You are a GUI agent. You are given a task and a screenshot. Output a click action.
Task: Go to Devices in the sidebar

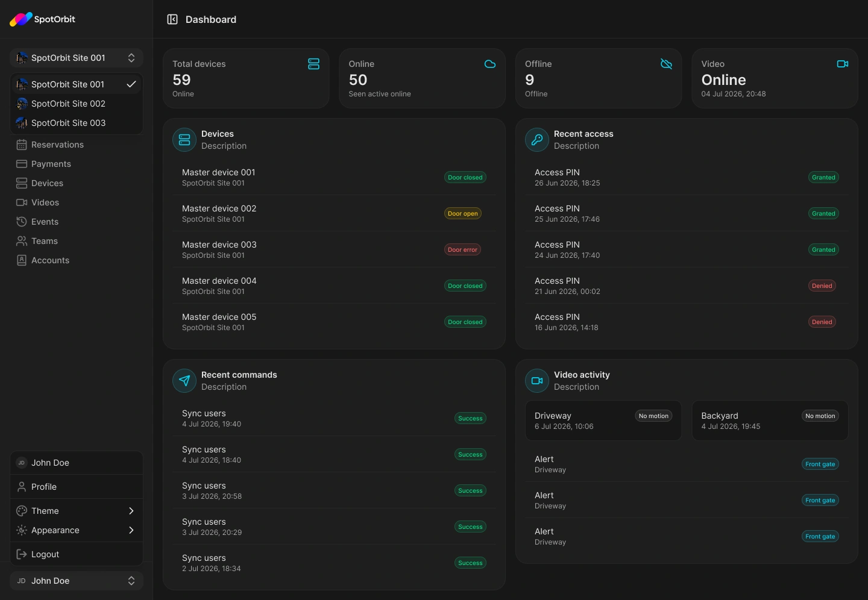[x=77, y=183]
